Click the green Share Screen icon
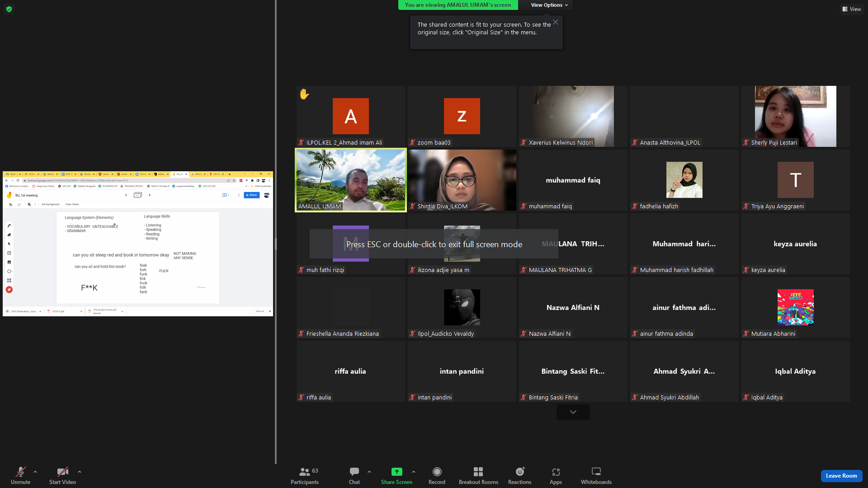 pos(396,472)
